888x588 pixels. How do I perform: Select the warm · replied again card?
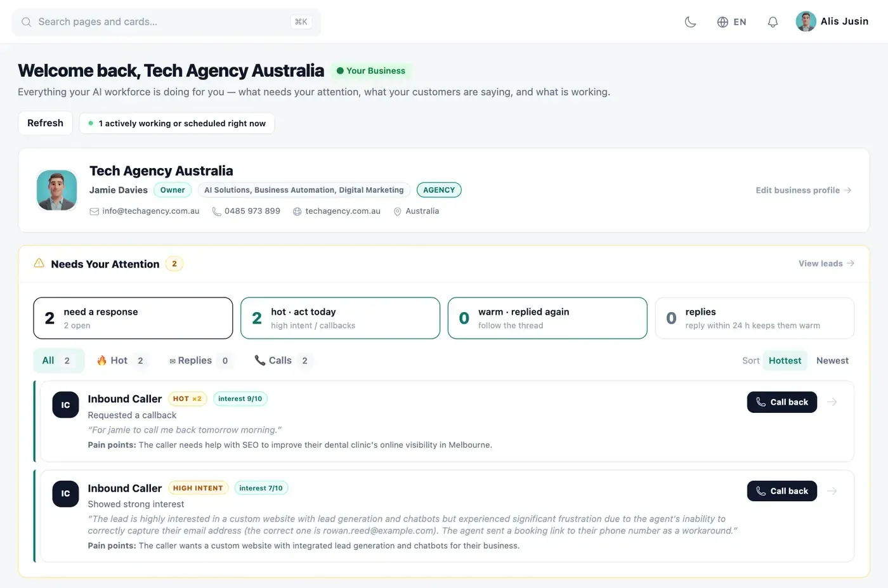click(x=547, y=318)
